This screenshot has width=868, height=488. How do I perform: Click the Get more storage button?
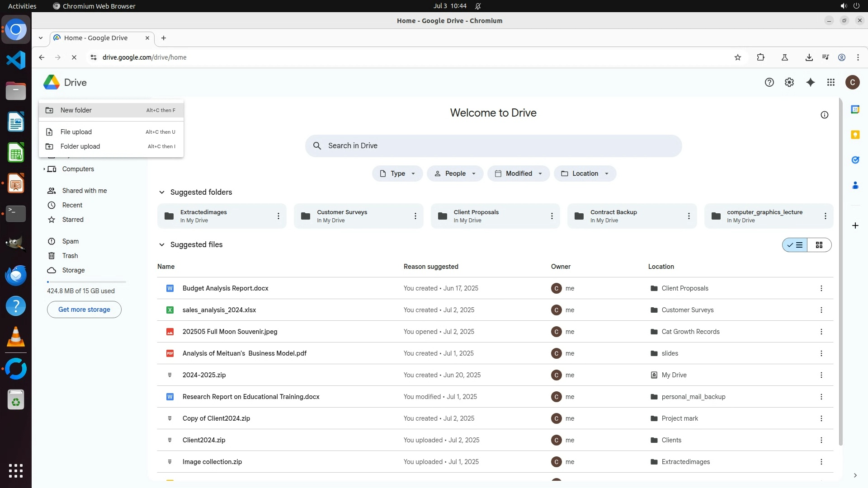(84, 310)
